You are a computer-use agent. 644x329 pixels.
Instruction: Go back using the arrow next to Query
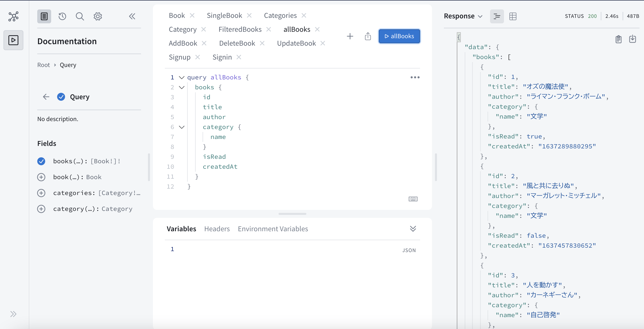point(46,97)
